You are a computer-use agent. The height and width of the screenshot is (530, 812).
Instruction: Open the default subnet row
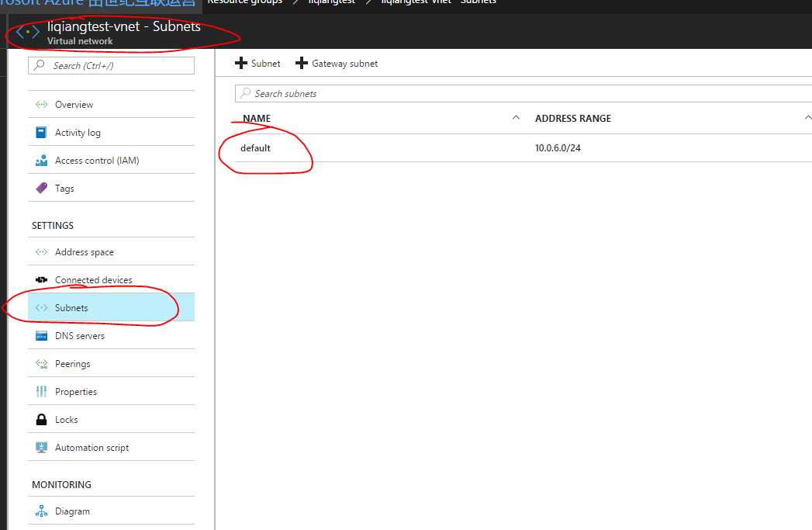click(x=523, y=148)
